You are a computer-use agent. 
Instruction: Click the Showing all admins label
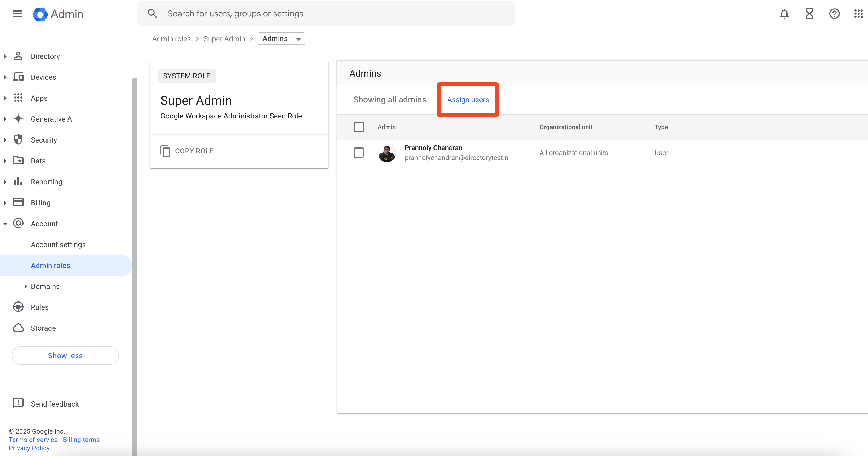[x=390, y=100]
